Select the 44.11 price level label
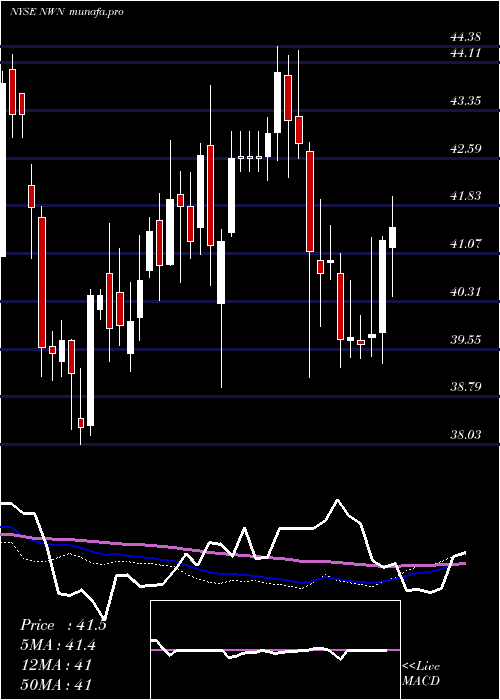Viewport: 500px width, 700px height. pos(466,53)
